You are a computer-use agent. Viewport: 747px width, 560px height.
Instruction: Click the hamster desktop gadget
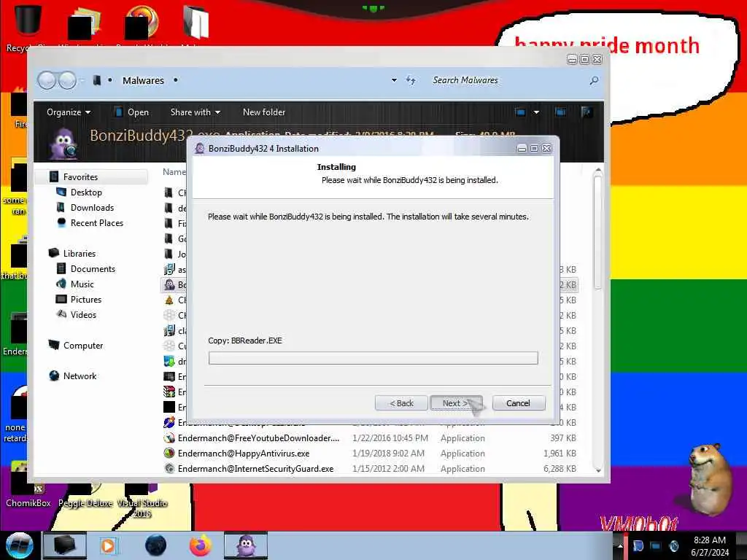[x=709, y=479]
